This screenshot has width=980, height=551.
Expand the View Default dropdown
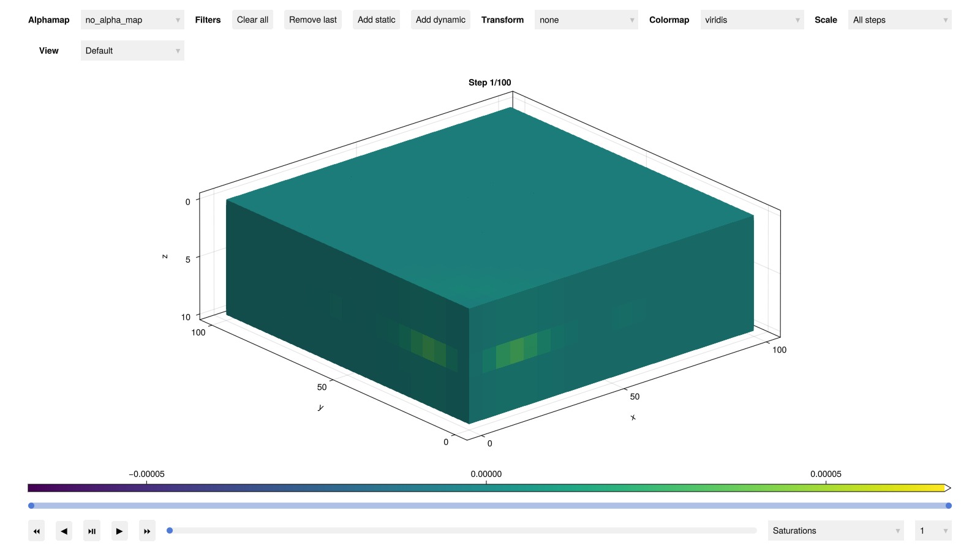pos(132,51)
